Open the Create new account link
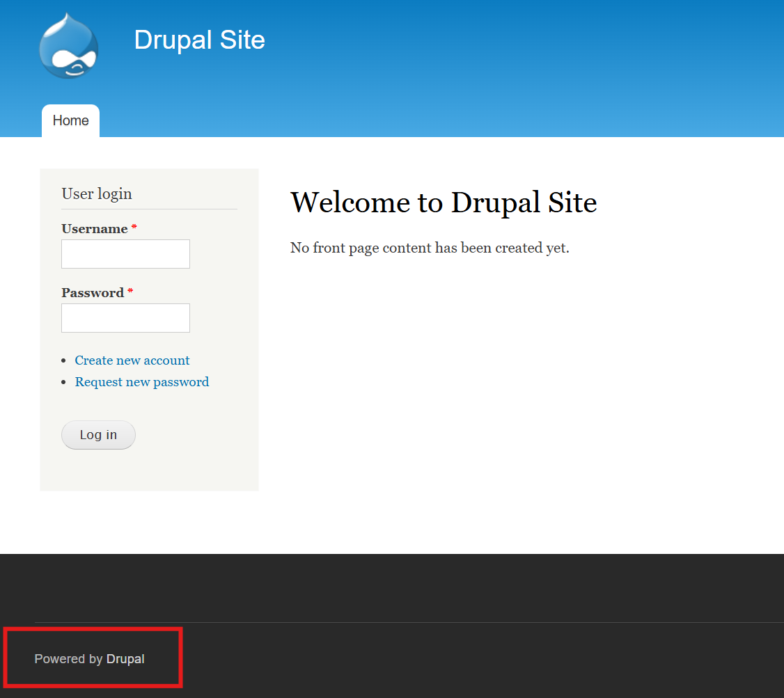This screenshot has width=784, height=698. [x=132, y=360]
